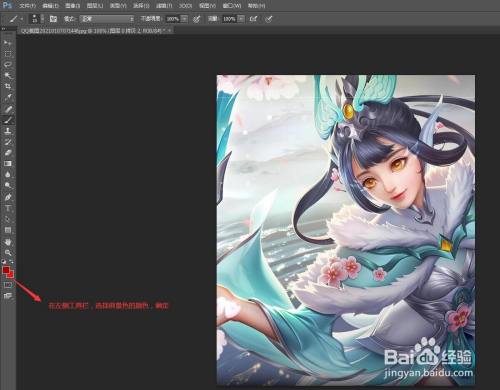Select the Pen tool
This screenshot has height=390, width=500.
[8, 197]
